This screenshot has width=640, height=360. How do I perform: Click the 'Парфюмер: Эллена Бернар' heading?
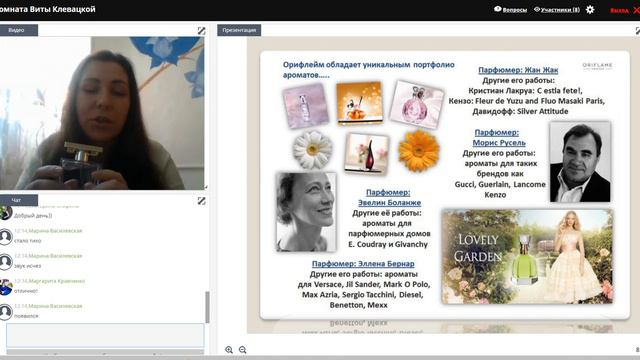point(363,264)
